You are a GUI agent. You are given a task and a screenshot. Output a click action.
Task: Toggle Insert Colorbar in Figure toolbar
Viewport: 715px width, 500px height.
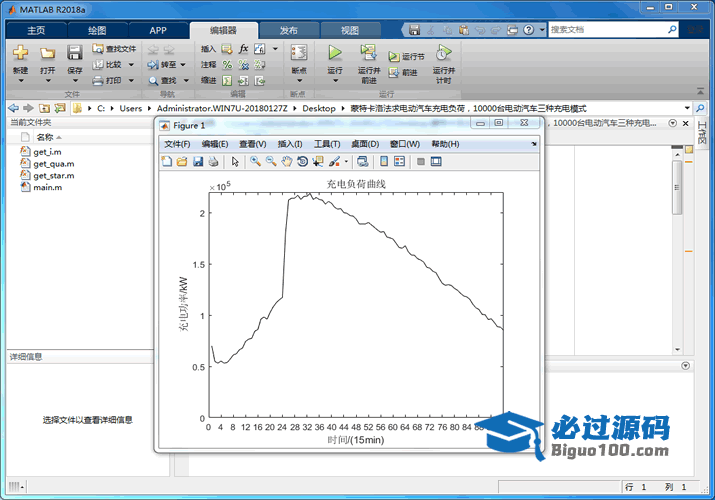coord(383,161)
